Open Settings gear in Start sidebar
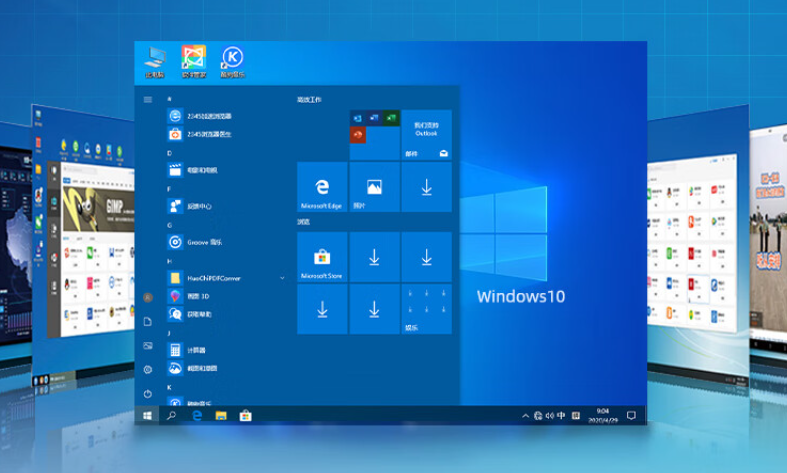Viewport: 787px width, 473px height. pyautogui.click(x=147, y=369)
